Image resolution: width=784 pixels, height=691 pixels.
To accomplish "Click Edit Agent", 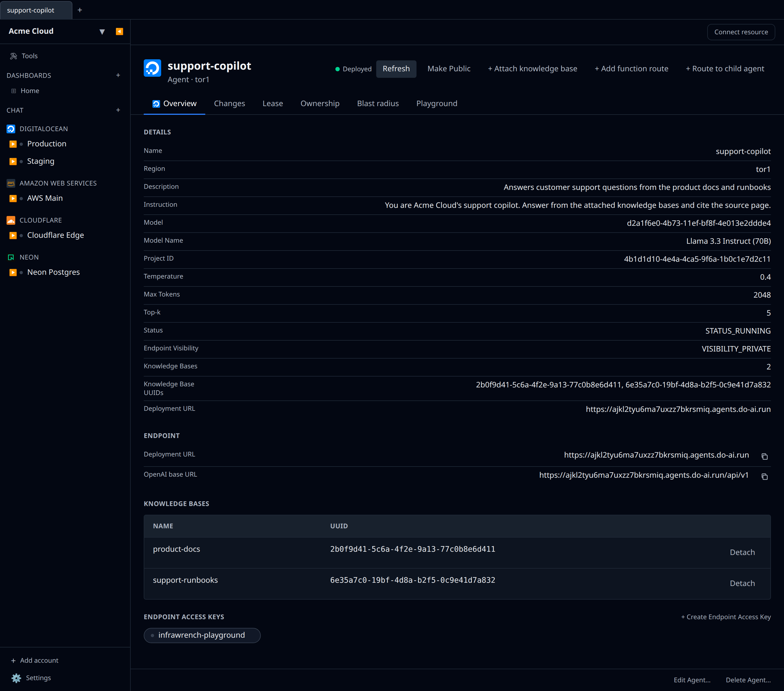I will [x=692, y=680].
